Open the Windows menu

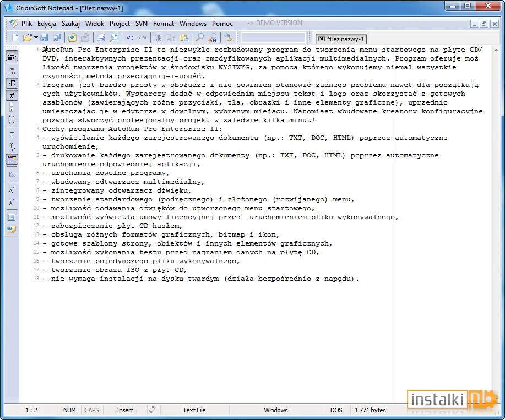click(x=193, y=24)
